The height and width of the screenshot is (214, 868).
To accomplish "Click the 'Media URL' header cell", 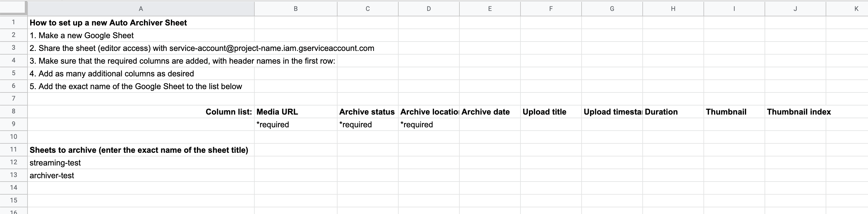I will (295, 111).
